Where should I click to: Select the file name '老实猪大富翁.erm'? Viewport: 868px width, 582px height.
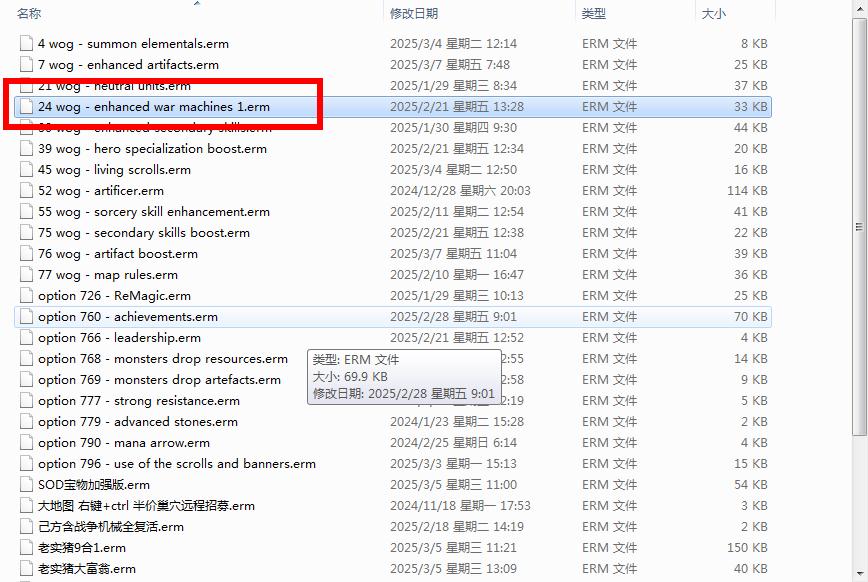click(x=87, y=569)
